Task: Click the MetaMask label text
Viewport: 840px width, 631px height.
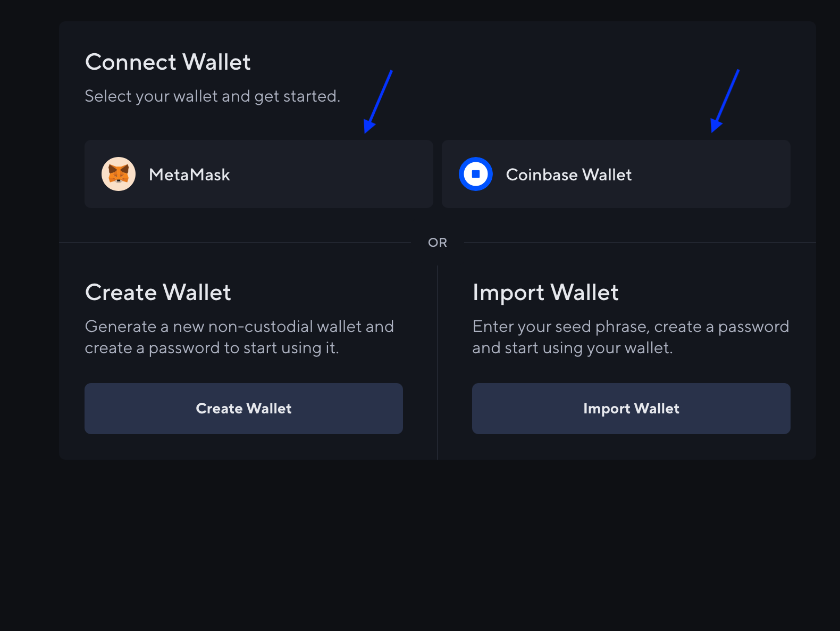Action: click(x=190, y=174)
